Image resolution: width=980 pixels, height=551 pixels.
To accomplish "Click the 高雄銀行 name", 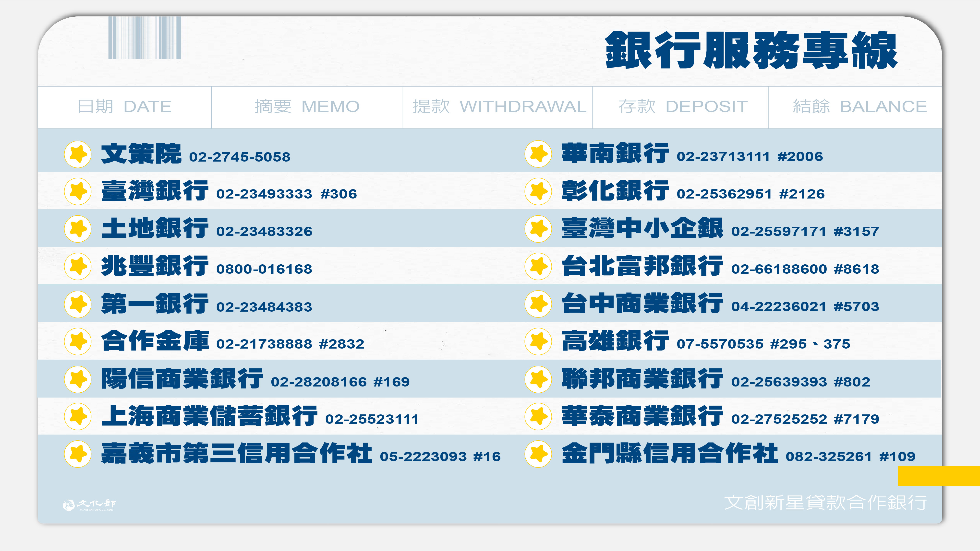I will click(x=615, y=340).
